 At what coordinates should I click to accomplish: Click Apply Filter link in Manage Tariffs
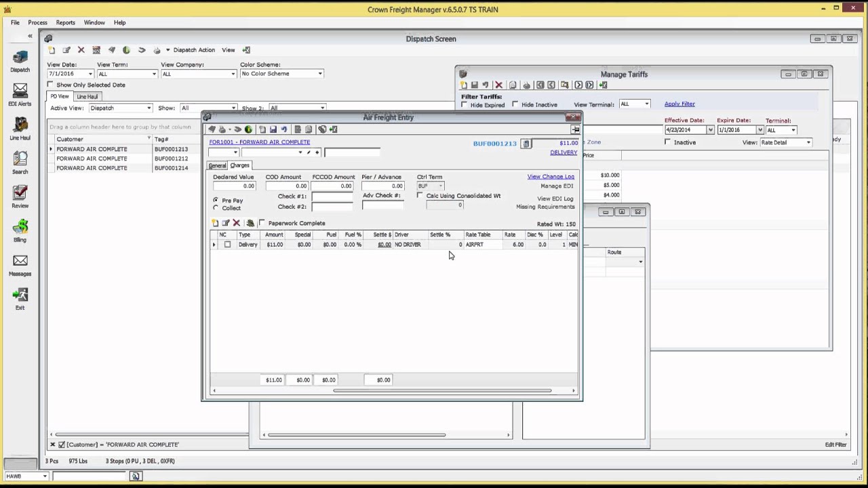pos(679,104)
